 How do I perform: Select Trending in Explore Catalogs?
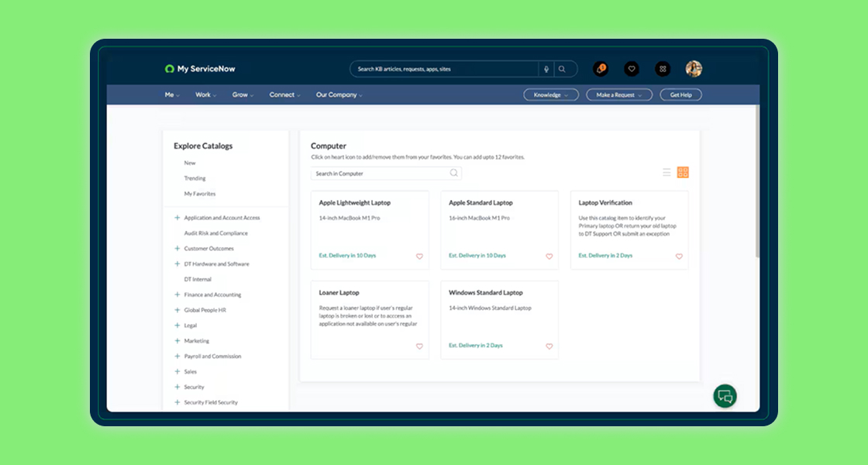(195, 178)
